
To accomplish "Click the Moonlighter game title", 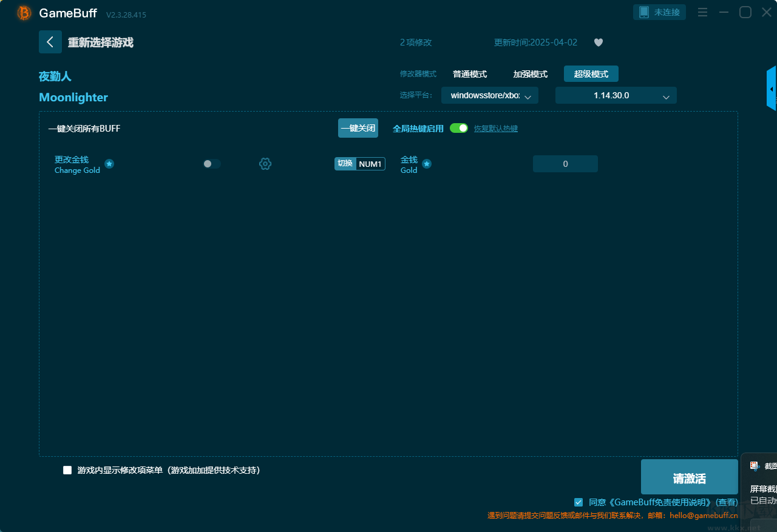I will click(73, 97).
